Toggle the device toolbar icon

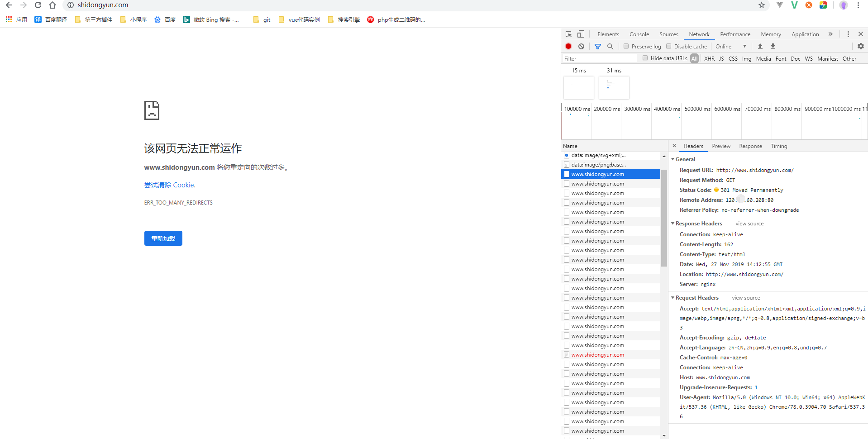coord(581,34)
